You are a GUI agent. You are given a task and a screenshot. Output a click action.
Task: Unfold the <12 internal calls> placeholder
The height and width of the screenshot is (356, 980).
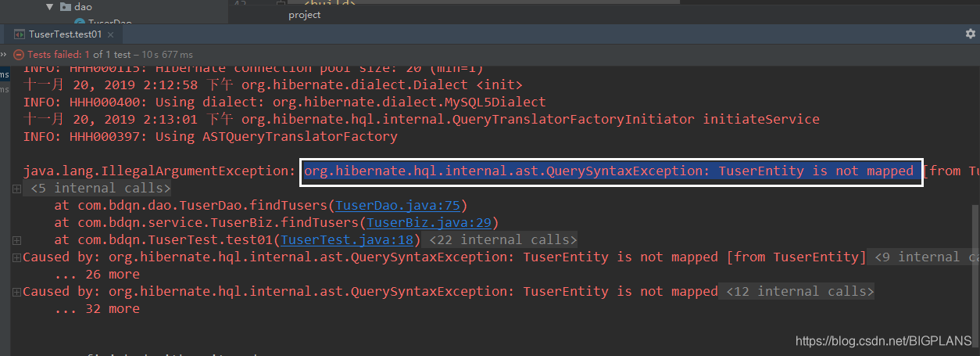(796, 291)
